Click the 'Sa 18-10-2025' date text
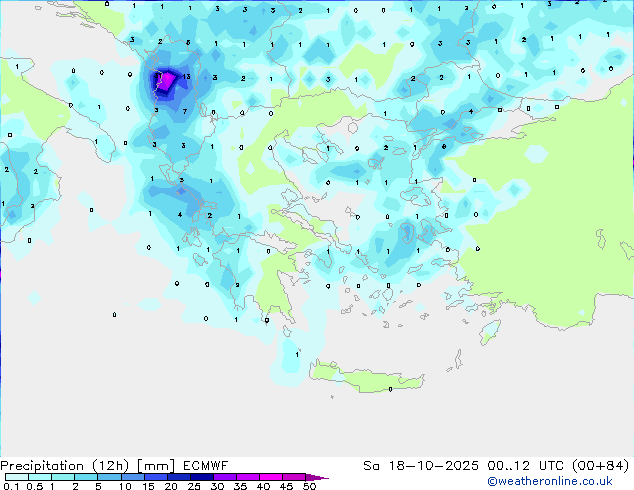 pos(421,466)
